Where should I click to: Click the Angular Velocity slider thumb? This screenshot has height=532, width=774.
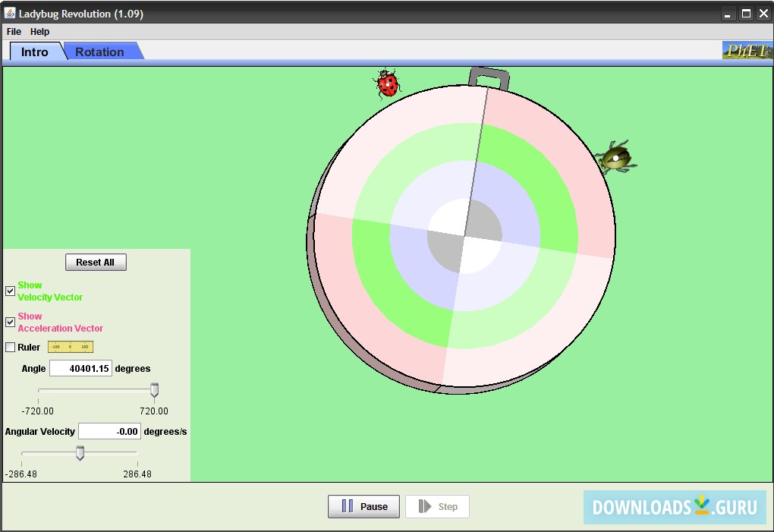80,453
